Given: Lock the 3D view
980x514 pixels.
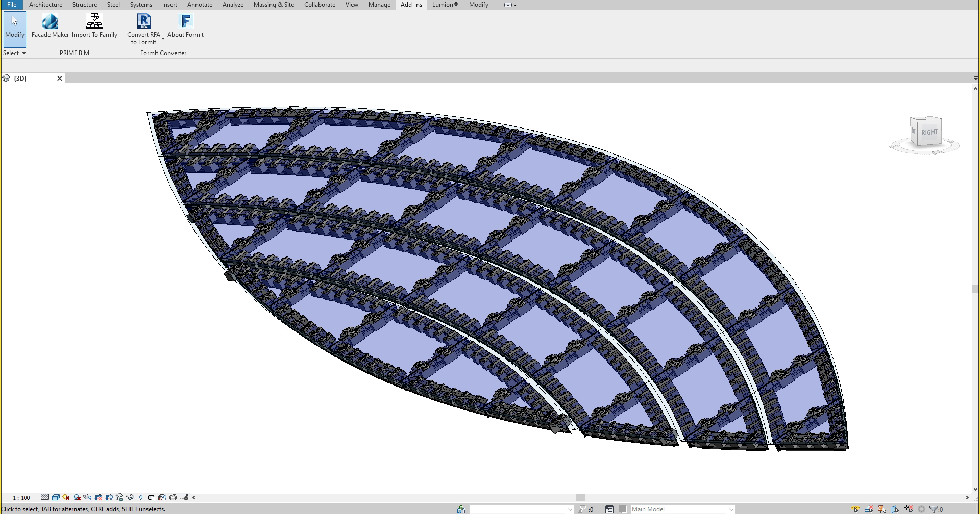Looking at the screenshot, I should coord(119,497).
